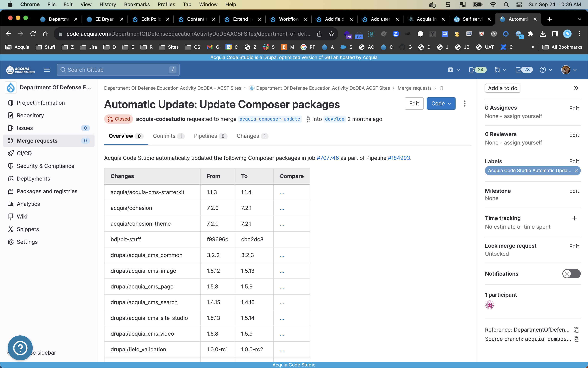Edit the Lock merge request setting
The height and width of the screenshot is (368, 588).
coord(574,246)
